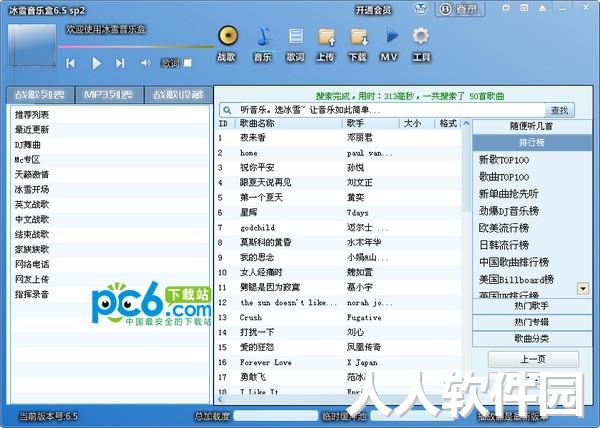Open the 工具 gear tools
Screen dimensions: 600x428
point(421,36)
